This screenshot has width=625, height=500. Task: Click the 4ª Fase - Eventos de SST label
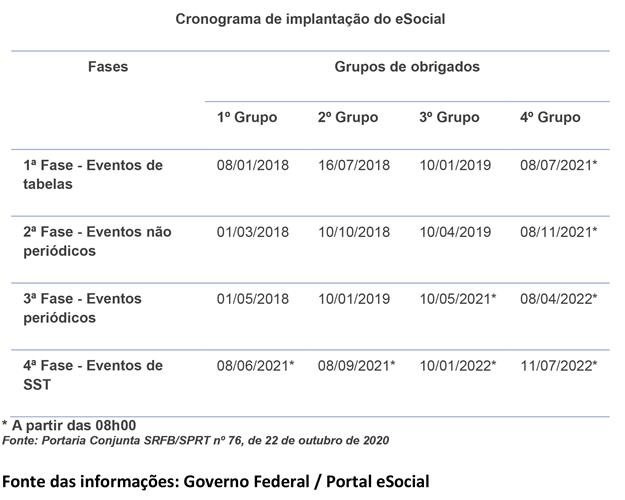93,375
